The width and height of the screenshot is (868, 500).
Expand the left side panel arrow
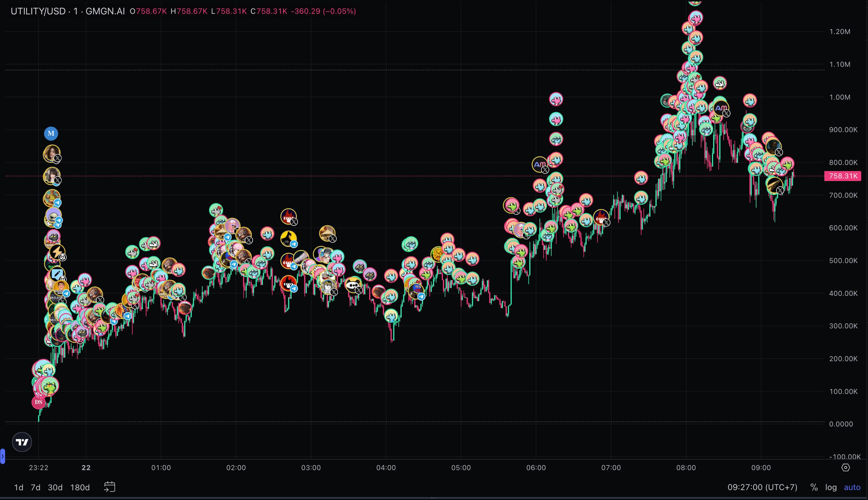2,456
